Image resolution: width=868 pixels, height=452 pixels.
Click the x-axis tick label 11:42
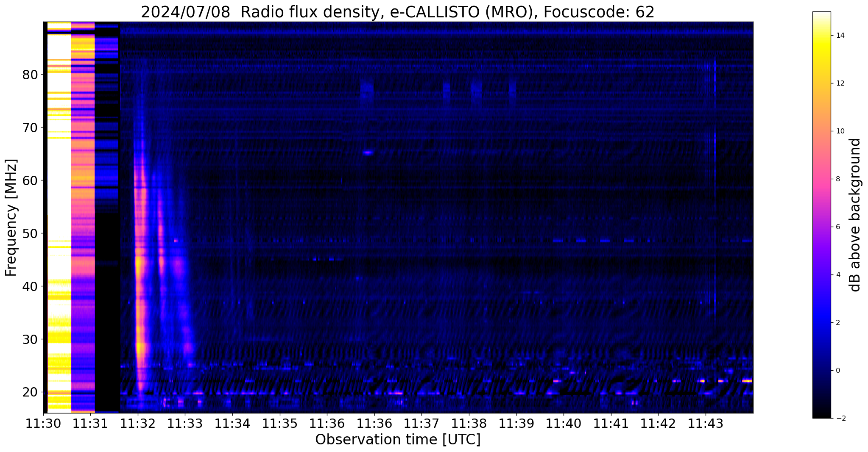pos(658,423)
